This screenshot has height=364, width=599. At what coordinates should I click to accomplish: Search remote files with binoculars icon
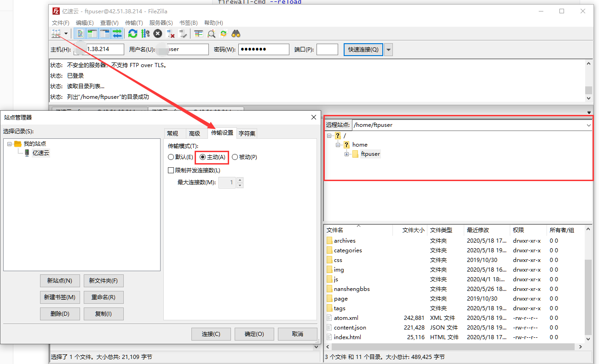(236, 34)
